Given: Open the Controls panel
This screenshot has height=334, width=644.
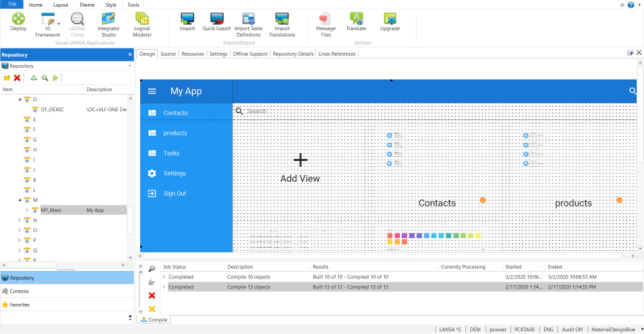Looking at the screenshot, I should coord(67,291).
